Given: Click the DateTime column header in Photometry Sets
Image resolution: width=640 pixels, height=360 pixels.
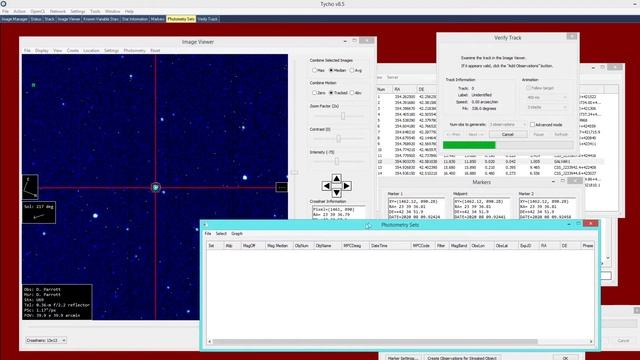Looking at the screenshot, I should tap(390, 246).
